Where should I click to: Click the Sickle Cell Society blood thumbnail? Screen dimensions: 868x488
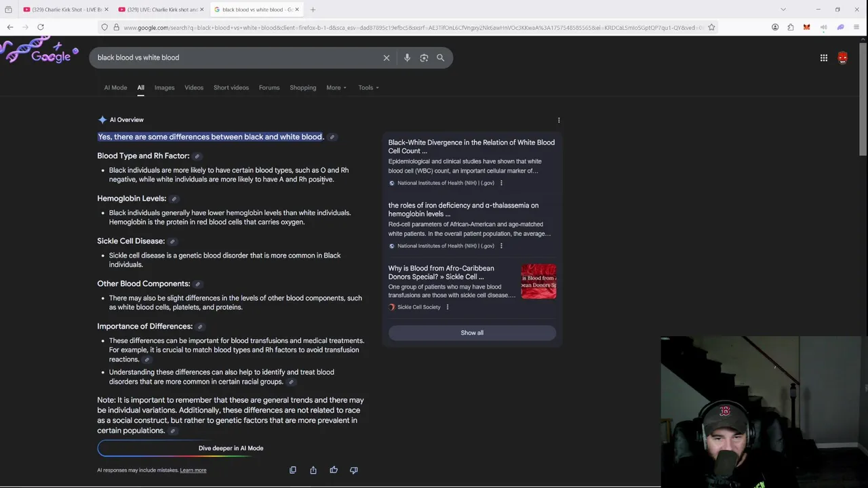(538, 281)
